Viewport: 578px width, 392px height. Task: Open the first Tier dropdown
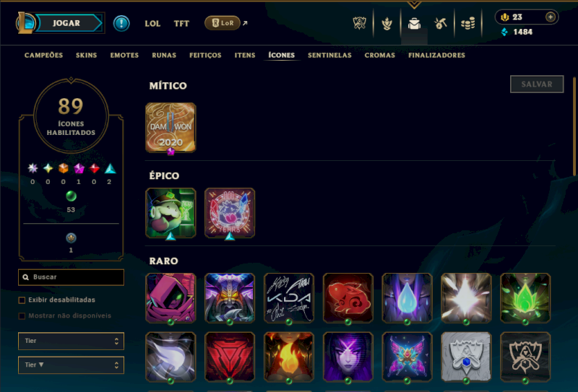pos(71,341)
